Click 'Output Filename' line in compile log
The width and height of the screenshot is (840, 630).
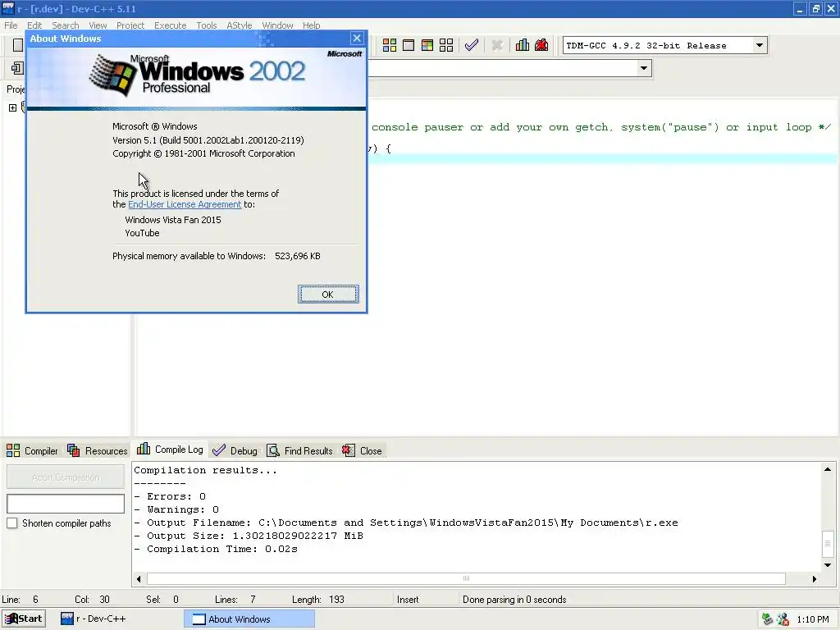coord(405,523)
